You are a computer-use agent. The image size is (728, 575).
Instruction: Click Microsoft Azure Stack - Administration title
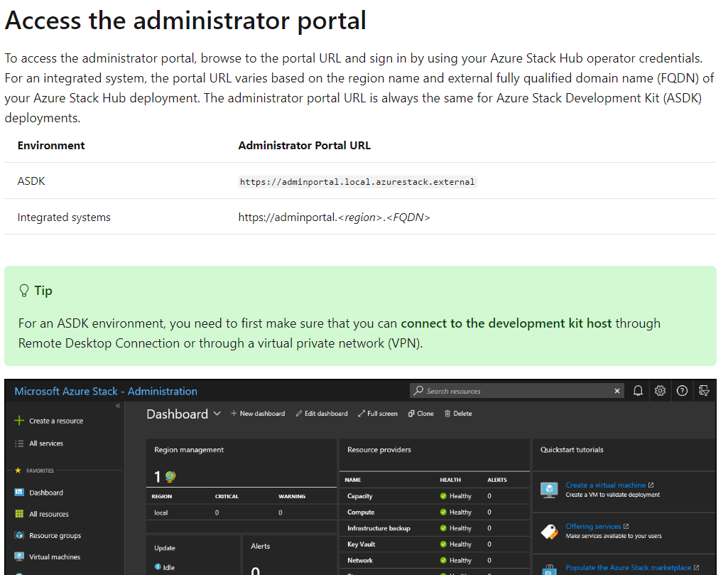(106, 391)
